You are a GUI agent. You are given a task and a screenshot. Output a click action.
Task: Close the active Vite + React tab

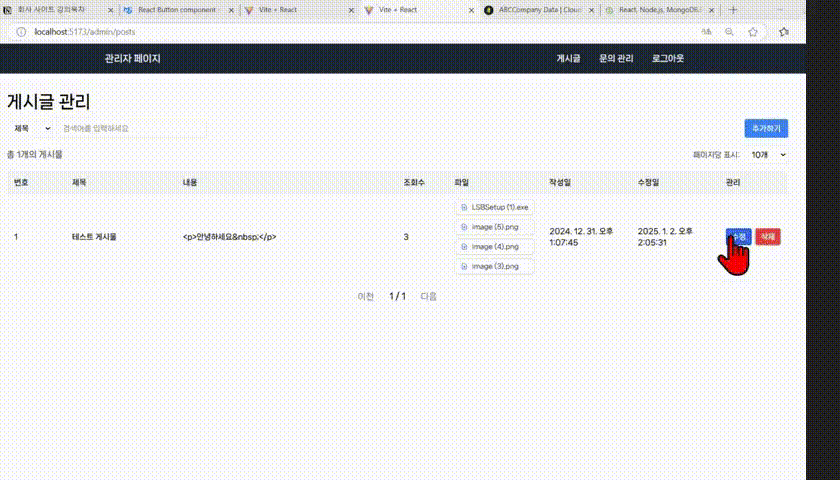point(471,10)
